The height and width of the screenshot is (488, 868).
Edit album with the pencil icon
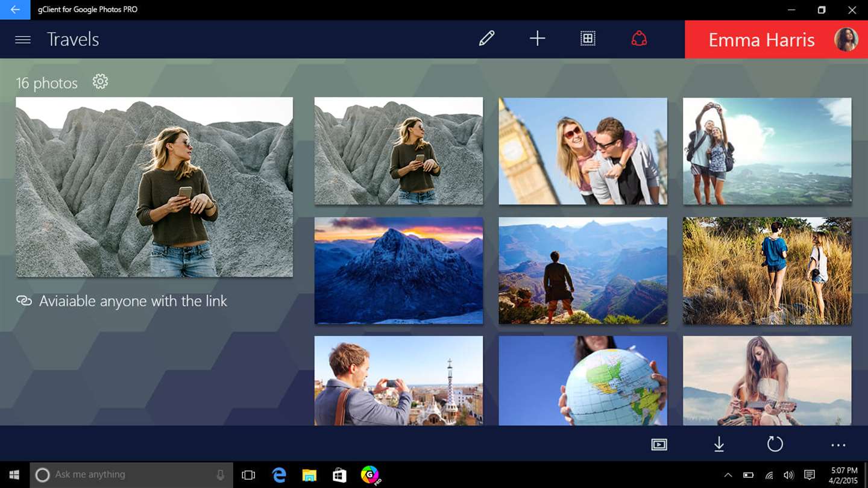pyautogui.click(x=486, y=39)
